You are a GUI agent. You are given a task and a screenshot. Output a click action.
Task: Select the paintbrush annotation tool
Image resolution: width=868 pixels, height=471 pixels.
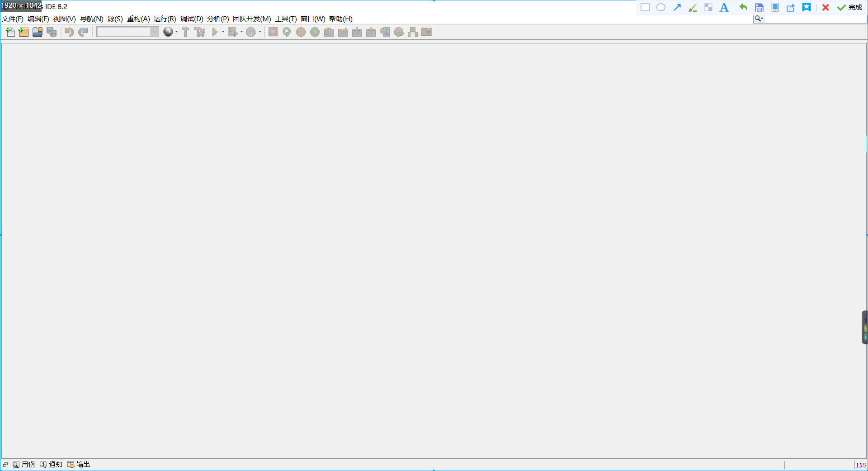click(x=693, y=7)
